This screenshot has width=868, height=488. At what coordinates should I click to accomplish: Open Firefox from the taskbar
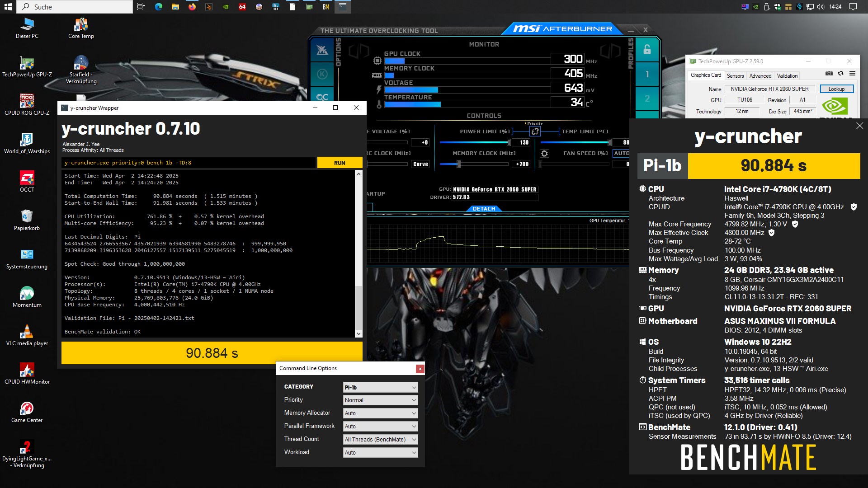[192, 7]
